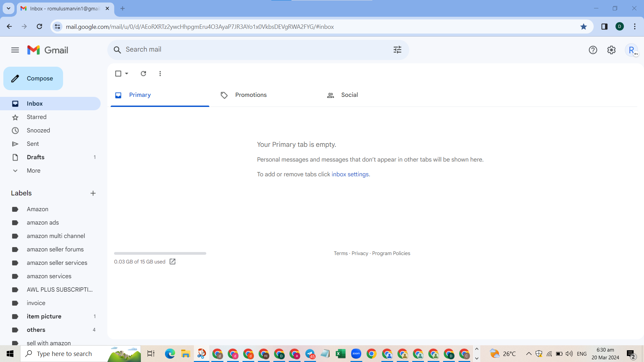Close the Gmail Inbox browser tab
Viewport: 644px width, 362px height.
click(107, 8)
